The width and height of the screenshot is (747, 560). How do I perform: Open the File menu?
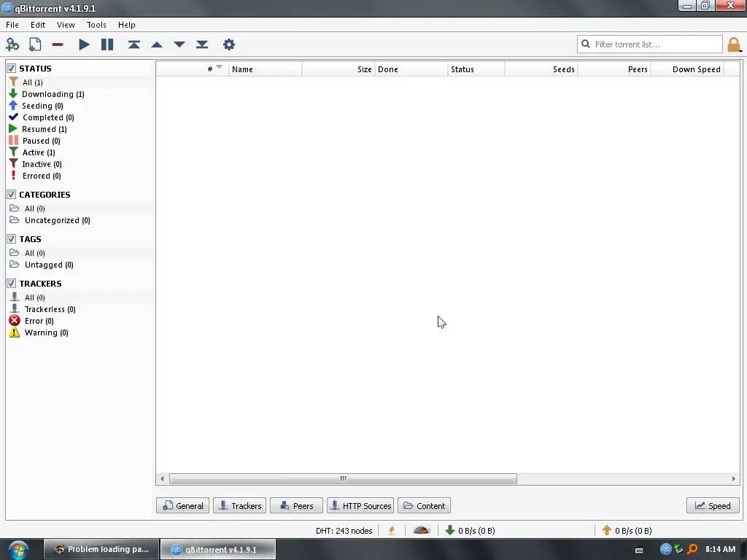(x=12, y=25)
